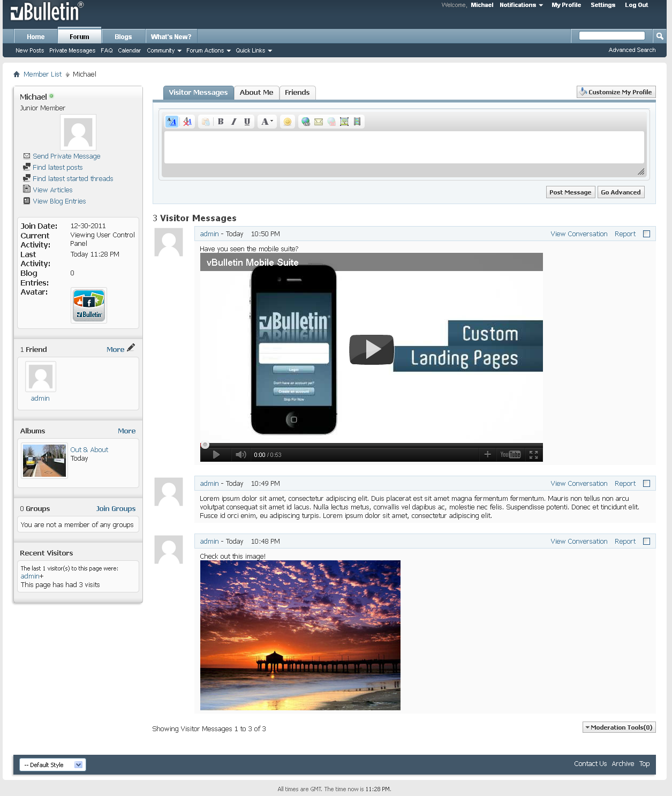The width and height of the screenshot is (672, 796).
Task: Open the Blogs navigation tab
Action: coord(123,36)
